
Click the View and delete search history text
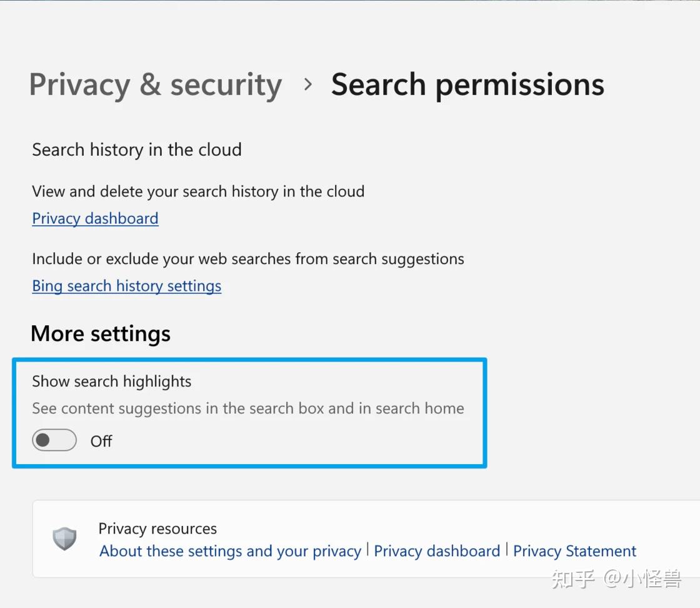198,191
